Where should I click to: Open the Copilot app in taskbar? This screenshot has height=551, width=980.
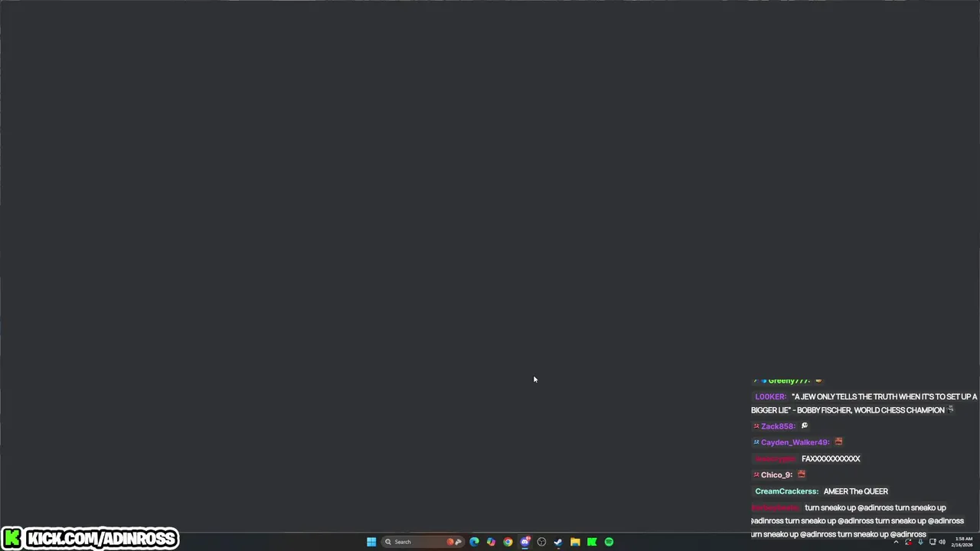tap(491, 542)
